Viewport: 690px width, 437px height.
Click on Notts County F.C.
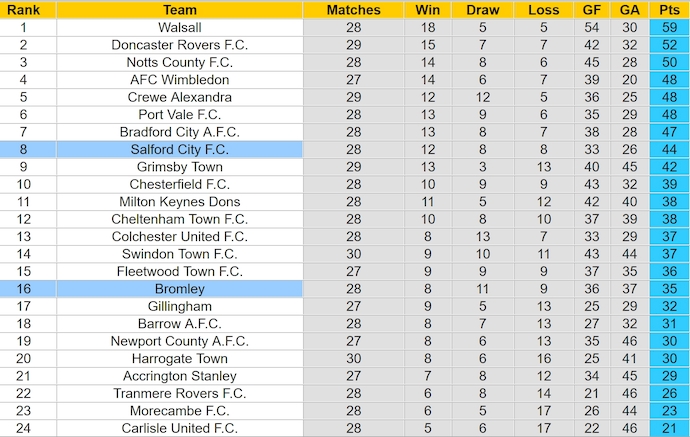click(x=179, y=62)
